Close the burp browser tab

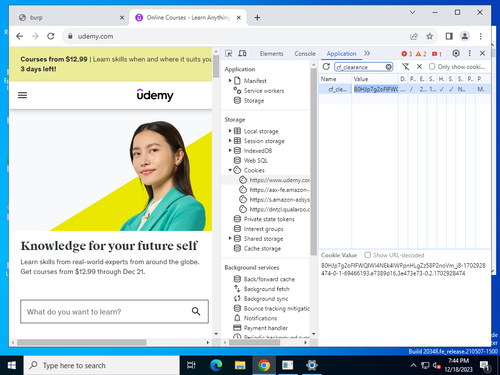pos(122,18)
